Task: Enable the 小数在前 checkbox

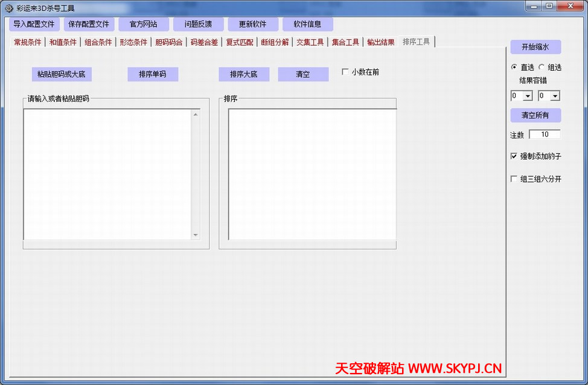Action: click(x=345, y=71)
